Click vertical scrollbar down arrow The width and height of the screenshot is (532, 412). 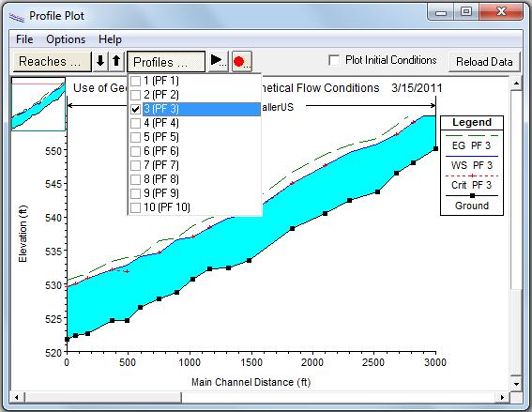click(x=516, y=384)
